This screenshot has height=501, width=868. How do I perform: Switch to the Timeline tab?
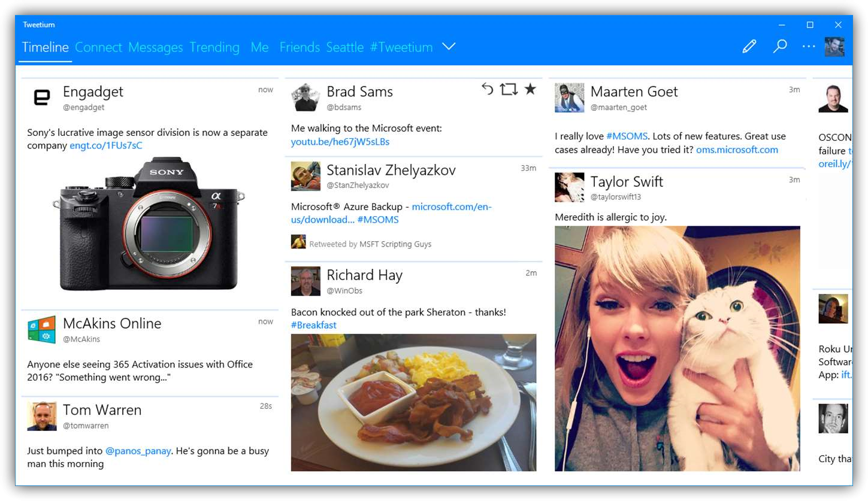[x=46, y=47]
